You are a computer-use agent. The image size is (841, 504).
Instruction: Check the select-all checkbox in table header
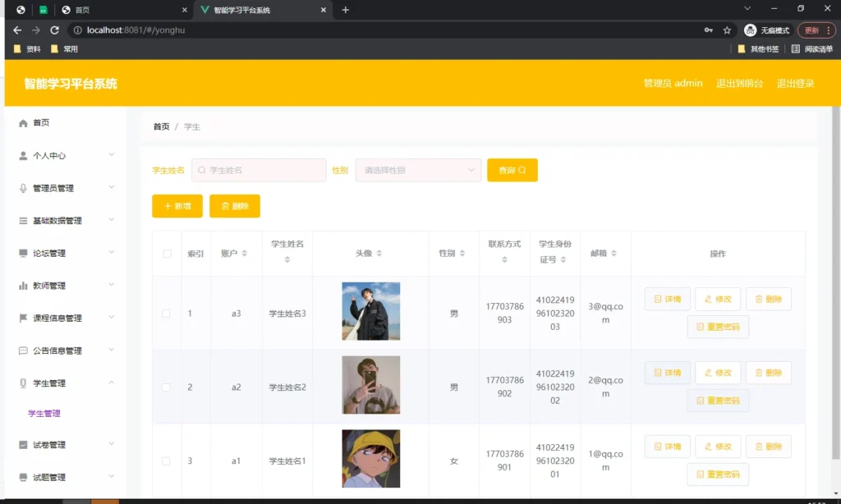click(166, 254)
